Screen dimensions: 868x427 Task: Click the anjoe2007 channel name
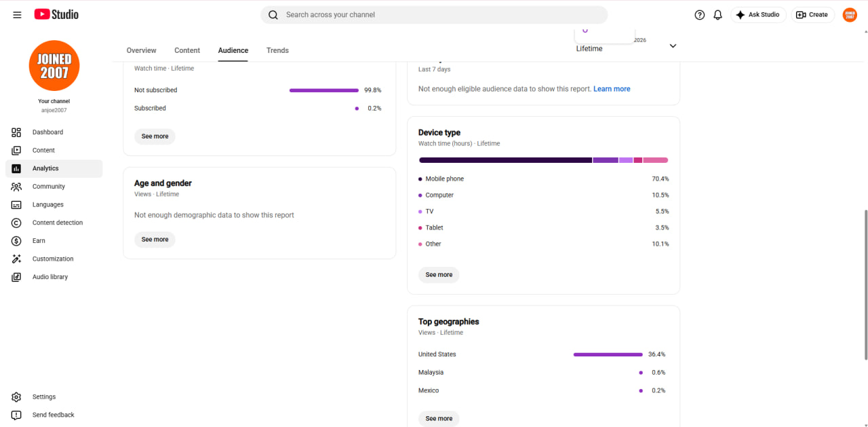point(54,111)
